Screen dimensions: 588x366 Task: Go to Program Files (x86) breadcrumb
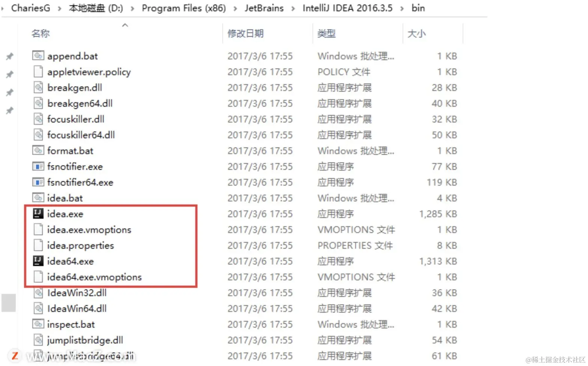tap(184, 8)
